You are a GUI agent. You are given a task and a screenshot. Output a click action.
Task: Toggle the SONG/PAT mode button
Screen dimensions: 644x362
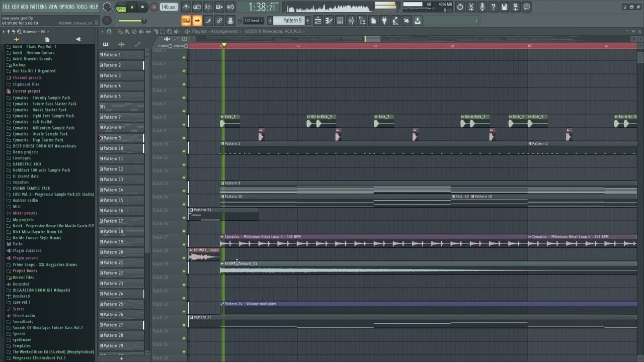point(121,7)
